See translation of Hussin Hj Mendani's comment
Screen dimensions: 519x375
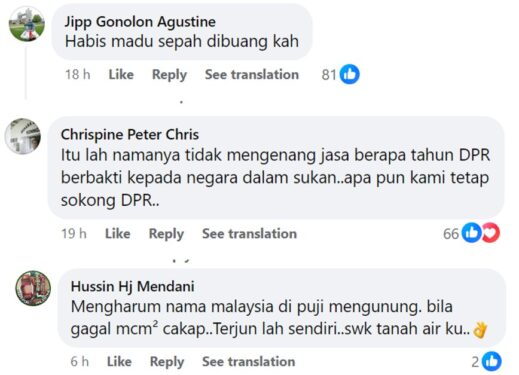[249, 361]
